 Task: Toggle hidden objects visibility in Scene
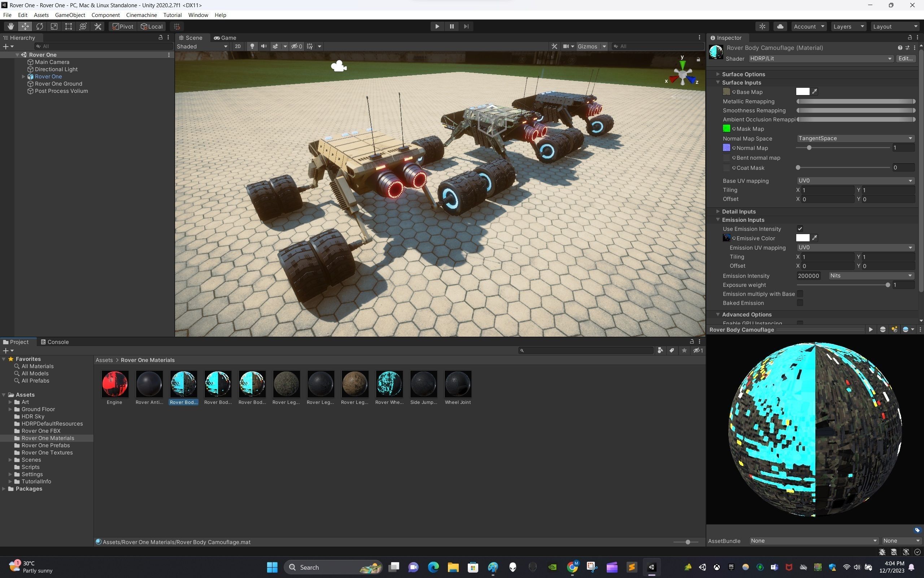(x=297, y=46)
